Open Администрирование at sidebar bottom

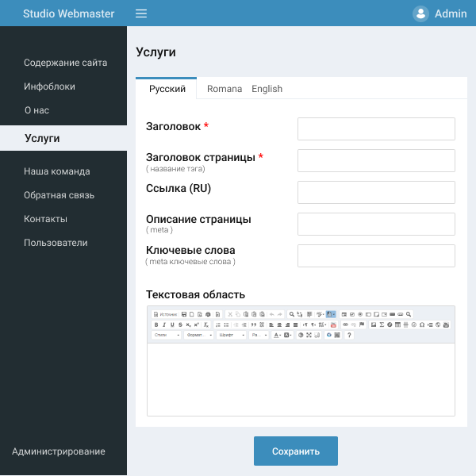58,451
